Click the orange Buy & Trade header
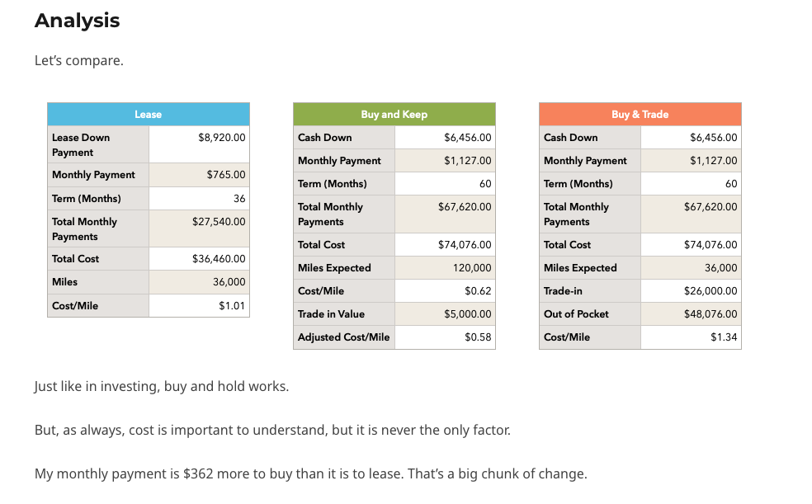Viewport: 812px width, 504px height. coord(640,114)
